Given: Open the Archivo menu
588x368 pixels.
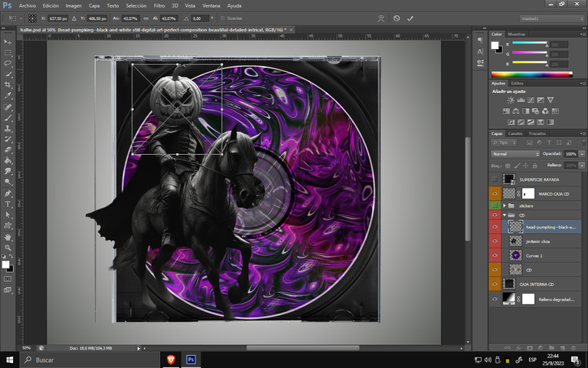Looking at the screenshot, I should pos(28,5).
